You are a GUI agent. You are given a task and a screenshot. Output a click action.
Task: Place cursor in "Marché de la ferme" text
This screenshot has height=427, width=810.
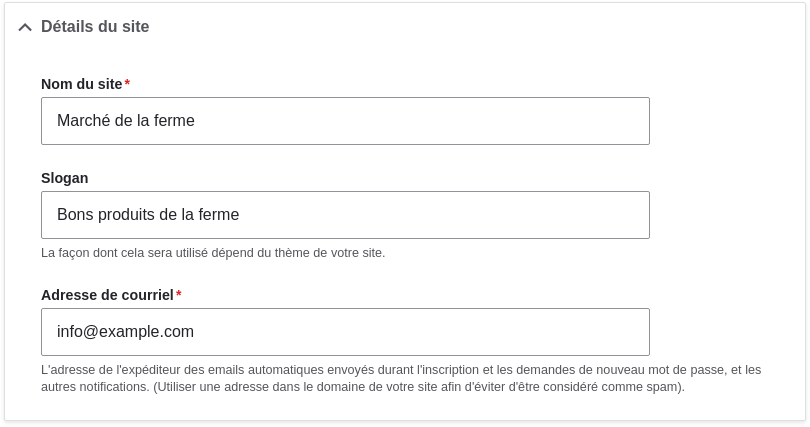pyautogui.click(x=126, y=121)
